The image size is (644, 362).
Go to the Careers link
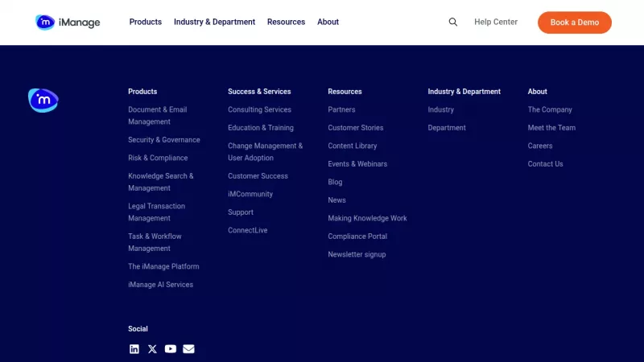(x=540, y=146)
